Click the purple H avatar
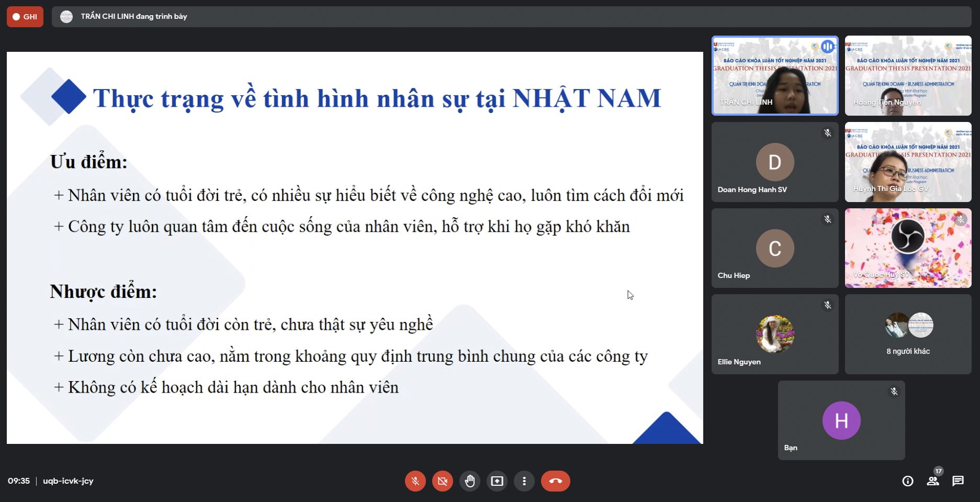Screen dimensions: 980x502 click(x=841, y=420)
